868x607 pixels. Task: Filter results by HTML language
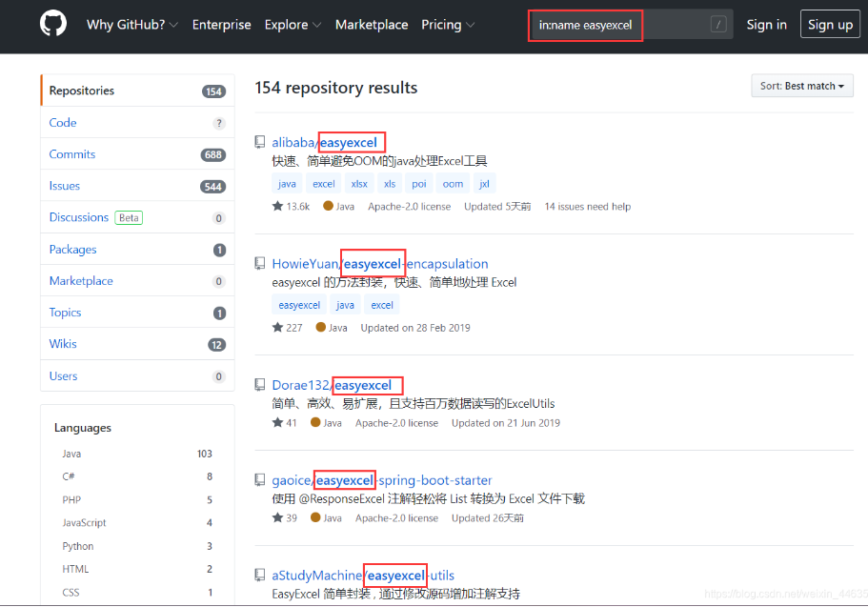click(137, 569)
